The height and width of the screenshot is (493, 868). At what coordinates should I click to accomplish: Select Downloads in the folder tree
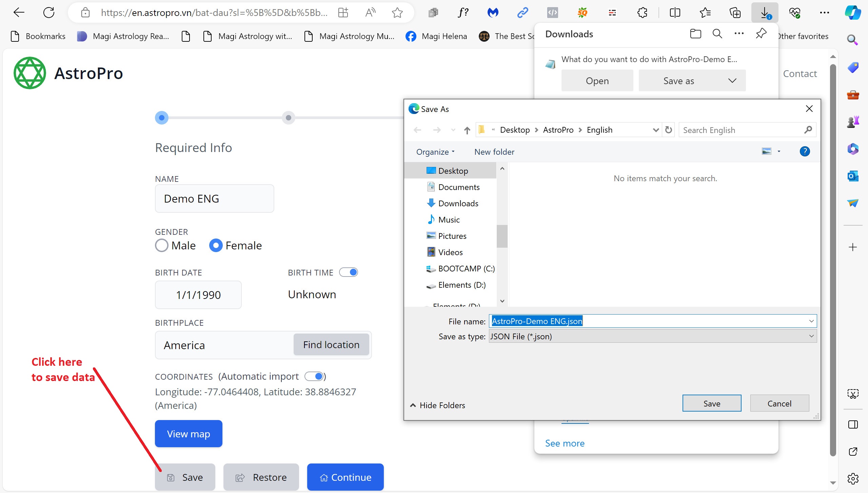click(x=458, y=203)
